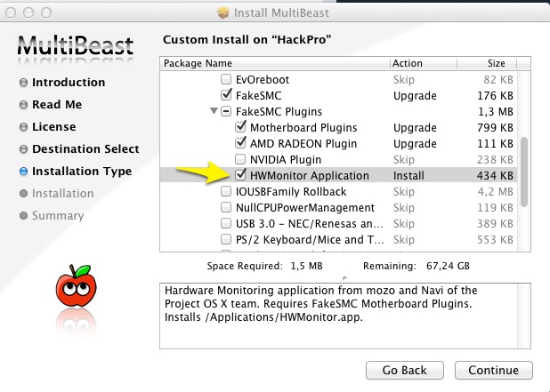
Task: Enable USB 3.0 NEC/Renesas checkbox
Action: pos(226,223)
